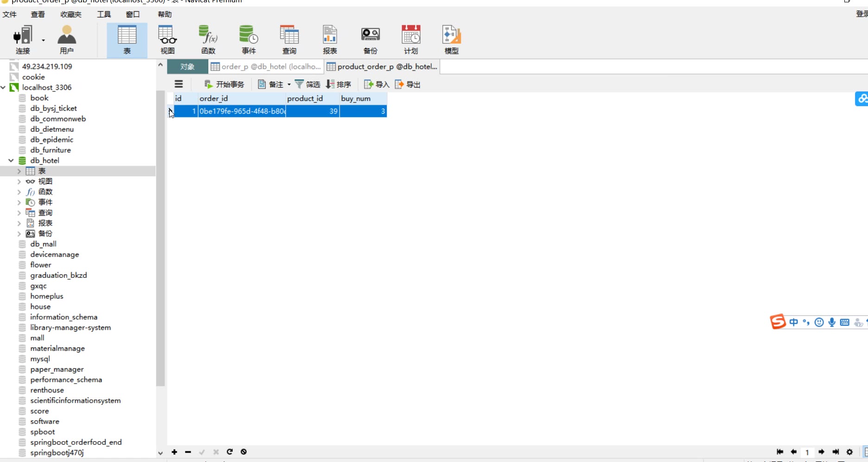The width and height of the screenshot is (868, 462).
Task: Collapse the db_hotel database node
Action: click(x=11, y=160)
